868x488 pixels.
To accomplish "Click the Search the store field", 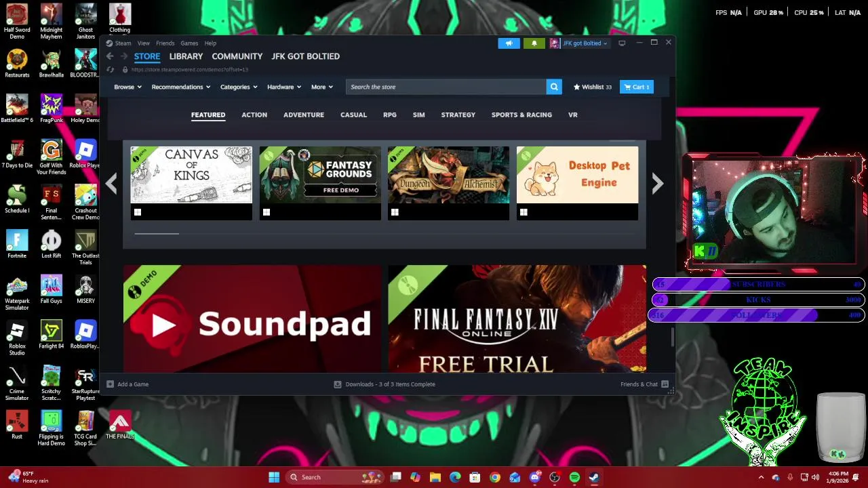I will pyautogui.click(x=446, y=87).
